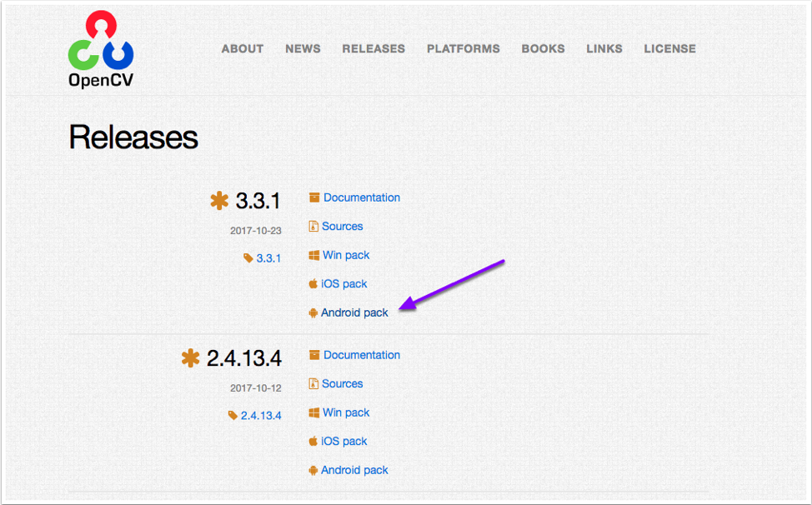Open the ABOUT menu item
The height and width of the screenshot is (505, 812).
[243, 48]
